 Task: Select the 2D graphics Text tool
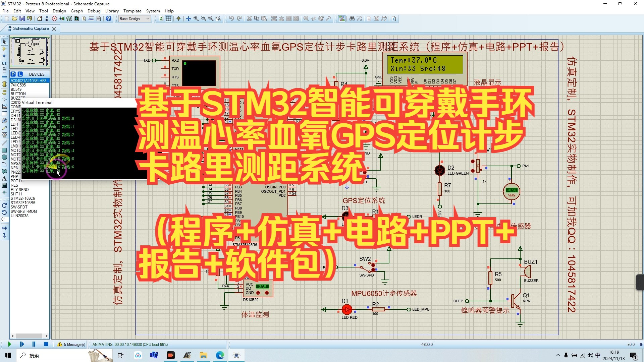pos(4,178)
